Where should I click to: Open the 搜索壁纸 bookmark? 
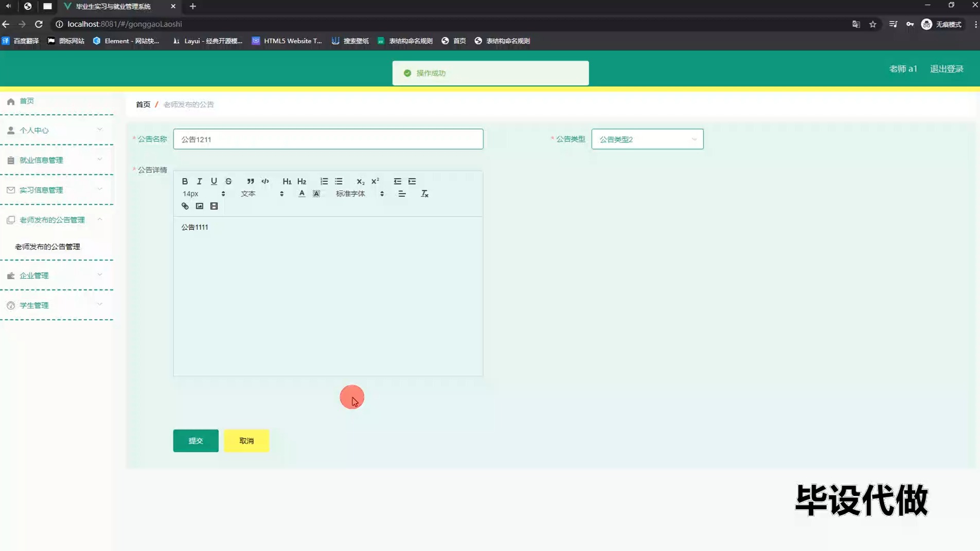(x=350, y=41)
